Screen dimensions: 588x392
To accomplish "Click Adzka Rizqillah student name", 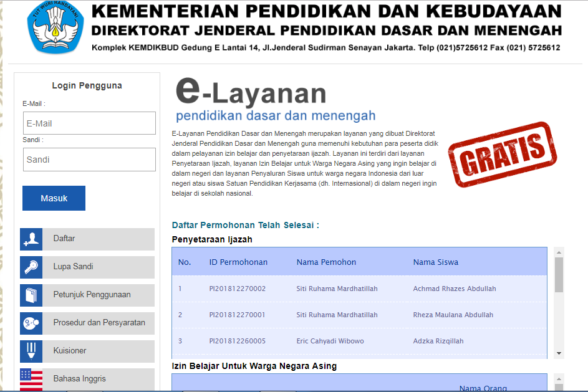I will (x=438, y=341).
